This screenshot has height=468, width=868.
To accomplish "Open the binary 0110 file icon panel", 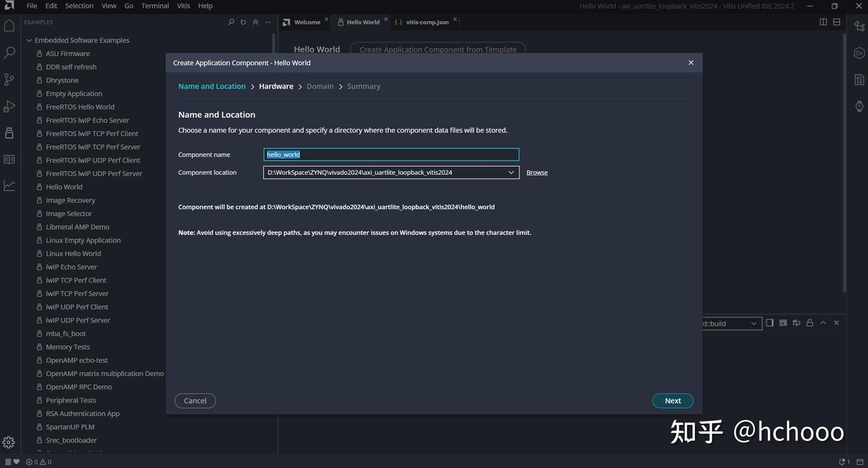I will coord(860,80).
